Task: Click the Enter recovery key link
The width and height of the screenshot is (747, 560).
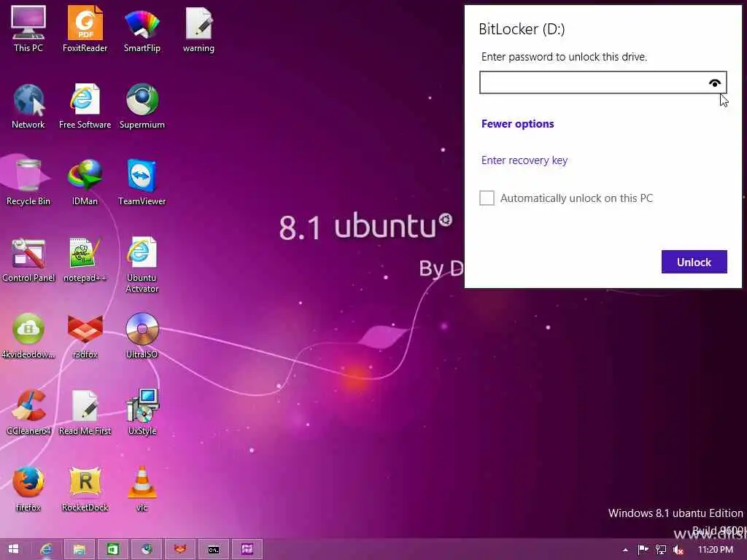Action: [524, 160]
